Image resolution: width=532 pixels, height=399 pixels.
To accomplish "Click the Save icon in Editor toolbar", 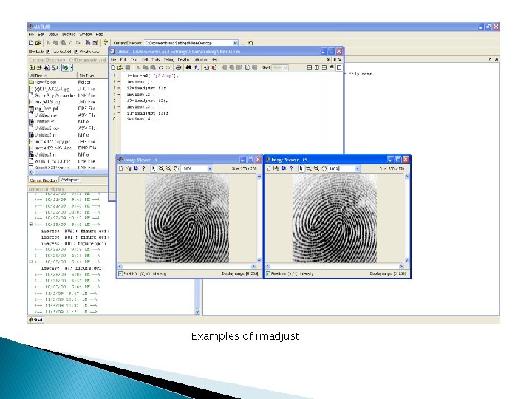I will coord(128,68).
